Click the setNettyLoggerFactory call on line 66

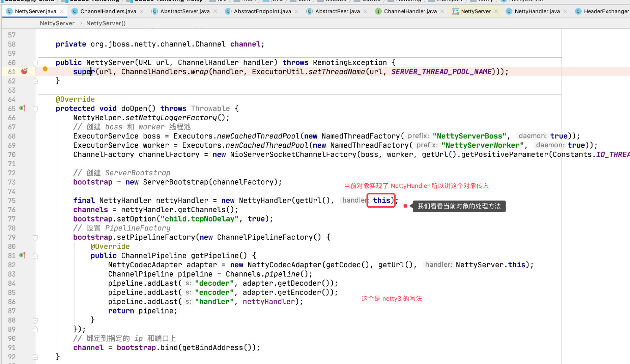coord(171,118)
